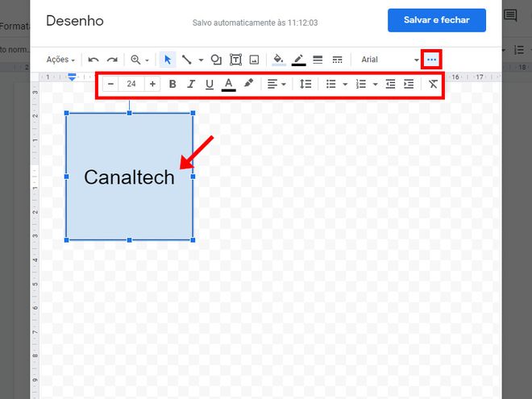Apply a bulleted list
Image resolution: width=532 pixels, height=399 pixels.
(x=330, y=84)
